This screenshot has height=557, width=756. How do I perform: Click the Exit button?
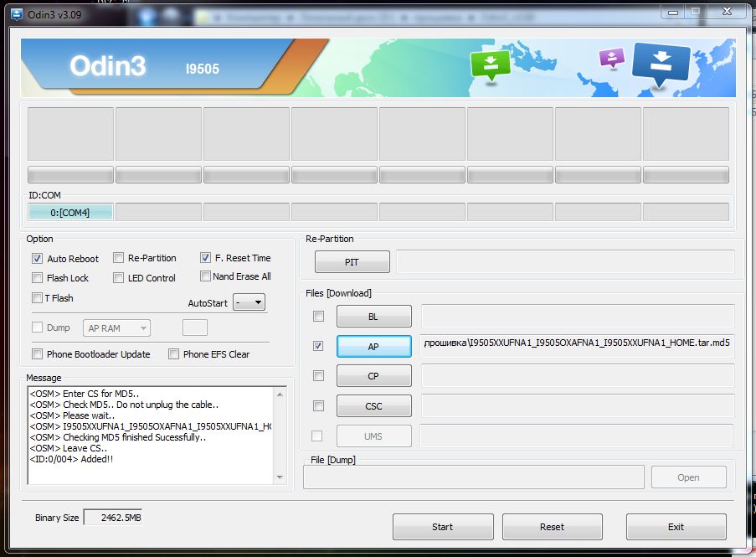tap(676, 527)
